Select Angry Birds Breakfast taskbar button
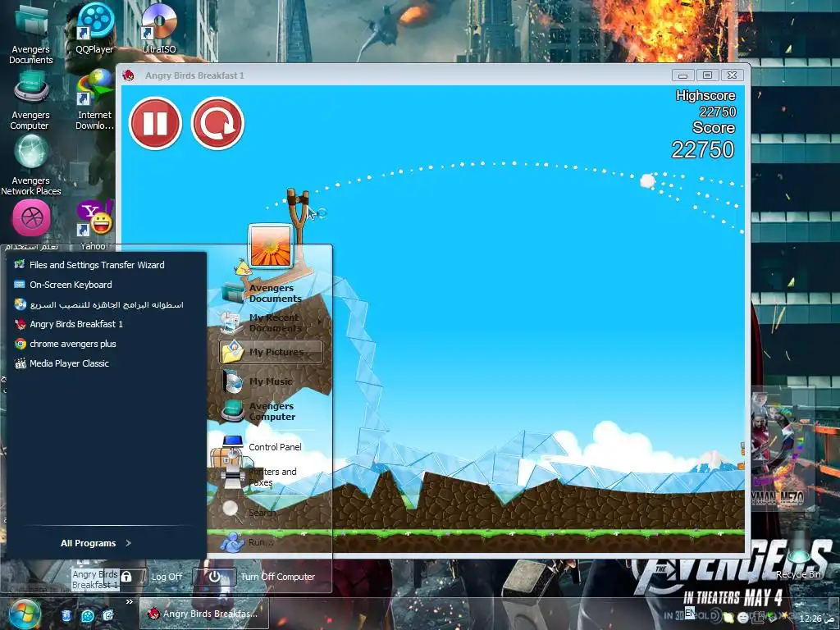 coord(204,614)
